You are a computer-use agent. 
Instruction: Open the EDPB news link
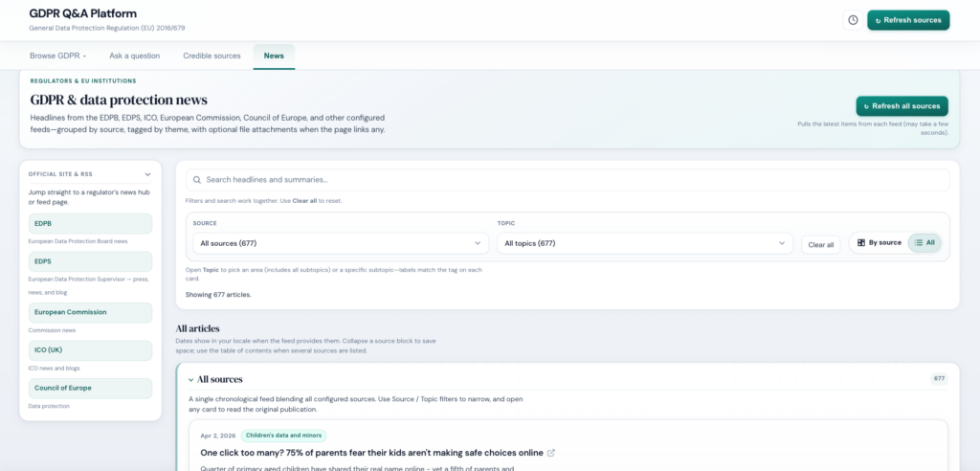click(90, 223)
